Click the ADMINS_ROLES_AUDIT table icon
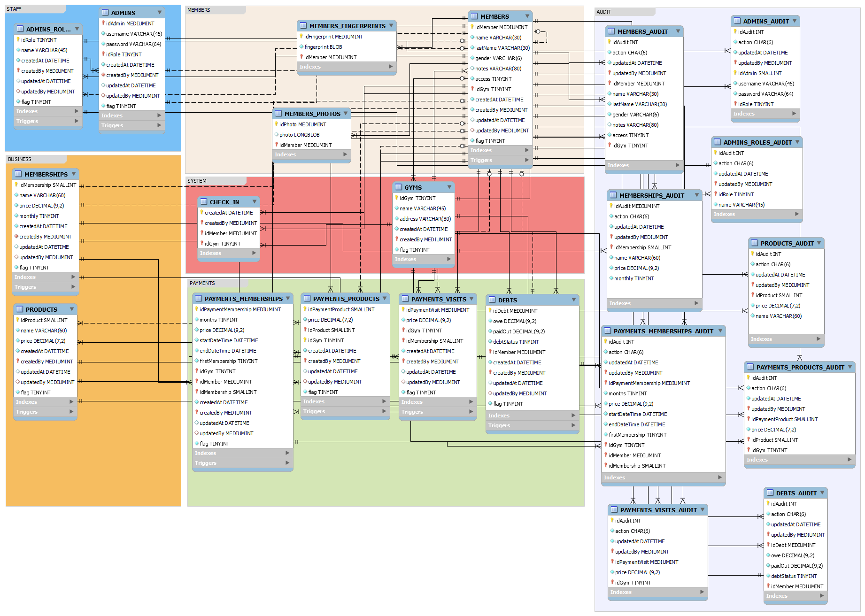Image resolution: width=865 pixels, height=616 pixels. [718, 142]
